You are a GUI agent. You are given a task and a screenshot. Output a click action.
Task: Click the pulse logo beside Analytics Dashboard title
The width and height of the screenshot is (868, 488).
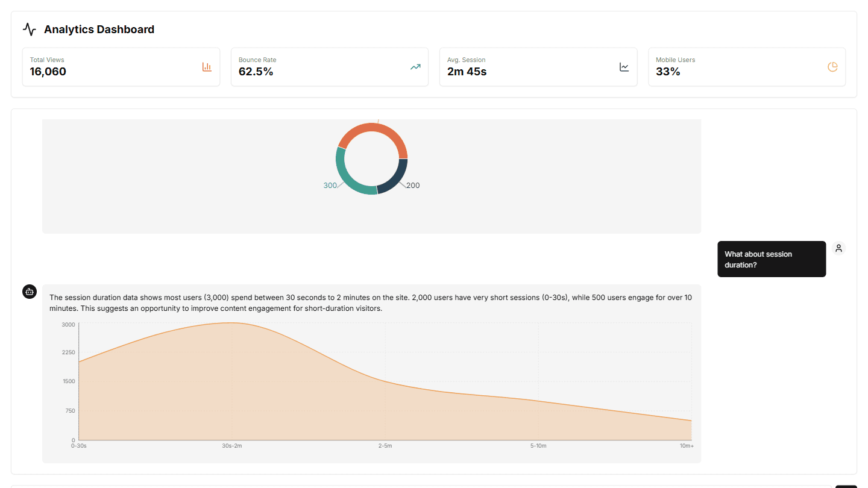[x=29, y=28]
